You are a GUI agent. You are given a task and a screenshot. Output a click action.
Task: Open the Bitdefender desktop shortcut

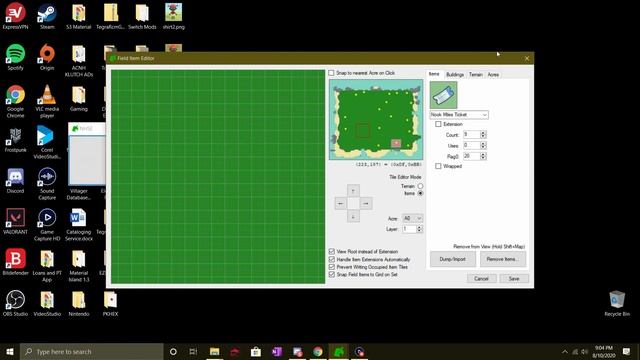pyautogui.click(x=16, y=262)
